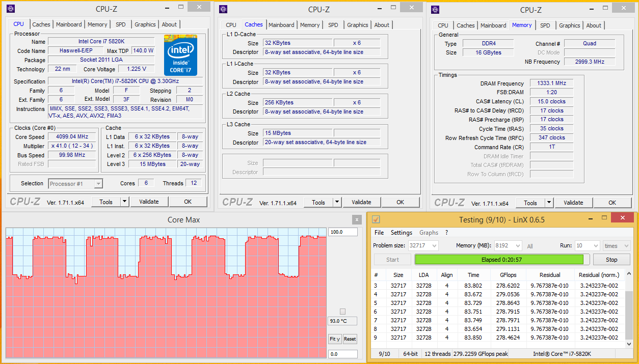639x364 pixels.
Task: Click the Tools button in the middle CPU-Z window
Action: click(x=318, y=202)
